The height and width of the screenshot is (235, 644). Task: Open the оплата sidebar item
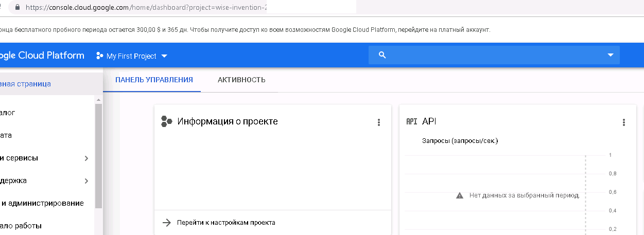(47, 135)
